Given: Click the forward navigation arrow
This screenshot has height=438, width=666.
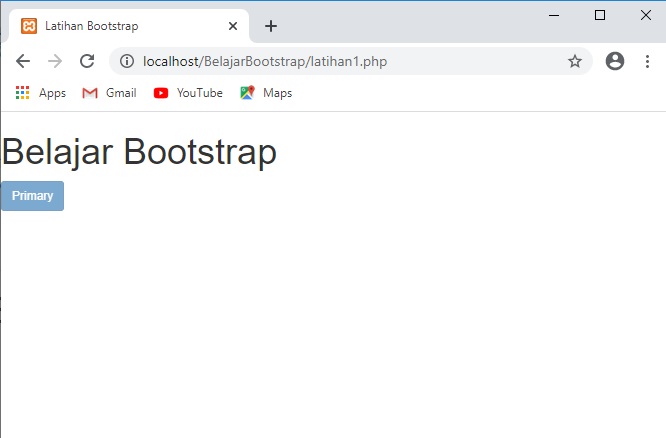Looking at the screenshot, I should click(x=55, y=62).
